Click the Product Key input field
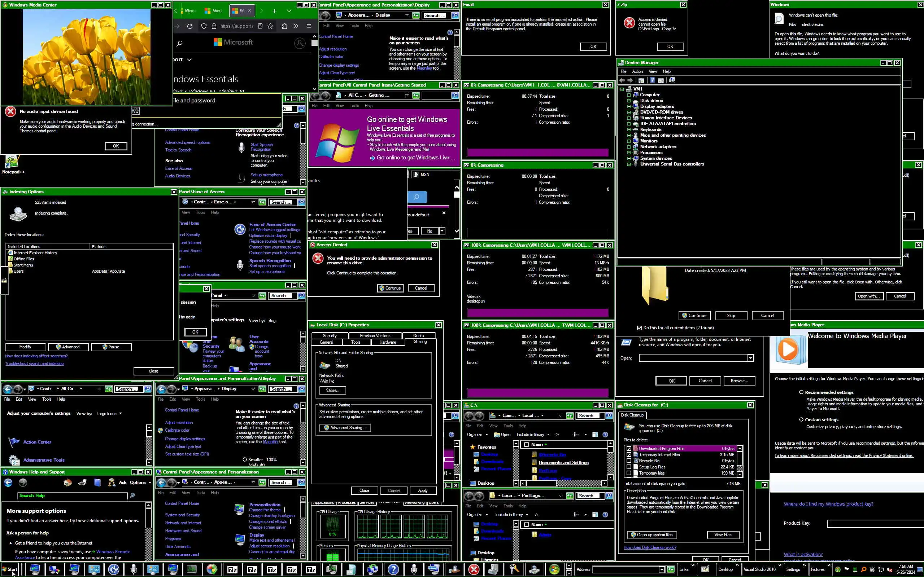The height and width of the screenshot is (577, 924). 874,524
